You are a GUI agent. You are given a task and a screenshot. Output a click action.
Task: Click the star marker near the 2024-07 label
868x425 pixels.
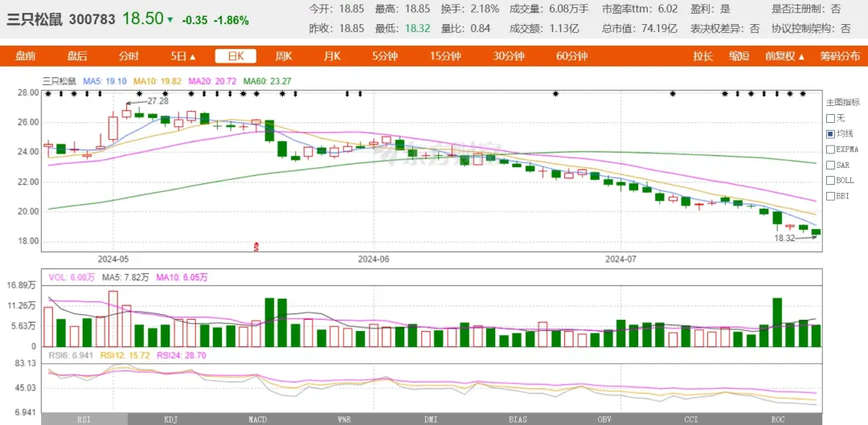673,94
